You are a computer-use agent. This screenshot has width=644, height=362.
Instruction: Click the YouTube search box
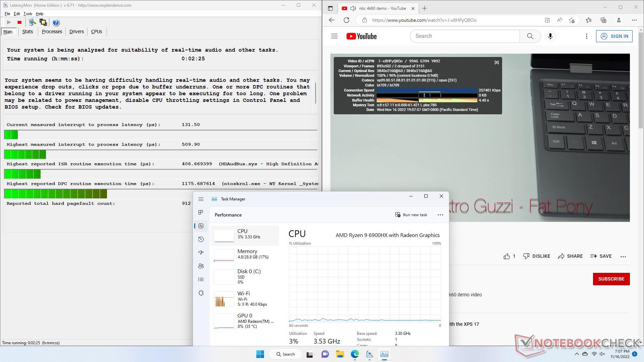click(465, 36)
